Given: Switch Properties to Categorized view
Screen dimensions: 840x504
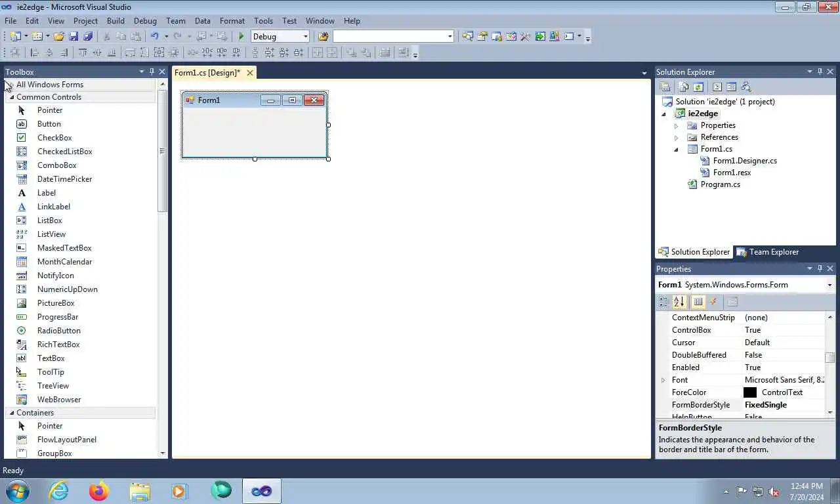Looking at the screenshot, I should pyautogui.click(x=663, y=302).
